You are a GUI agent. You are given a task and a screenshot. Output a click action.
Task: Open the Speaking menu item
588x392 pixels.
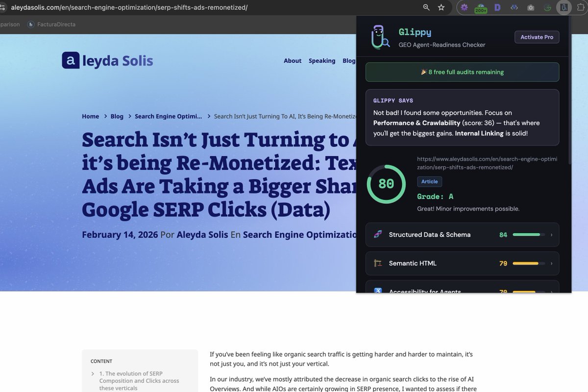pyautogui.click(x=322, y=61)
